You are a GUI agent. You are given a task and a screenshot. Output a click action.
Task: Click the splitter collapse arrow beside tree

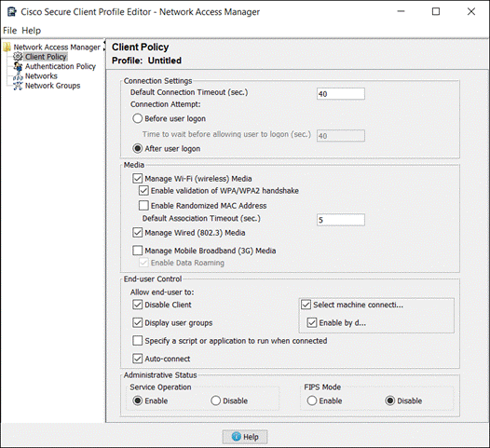(104, 43)
